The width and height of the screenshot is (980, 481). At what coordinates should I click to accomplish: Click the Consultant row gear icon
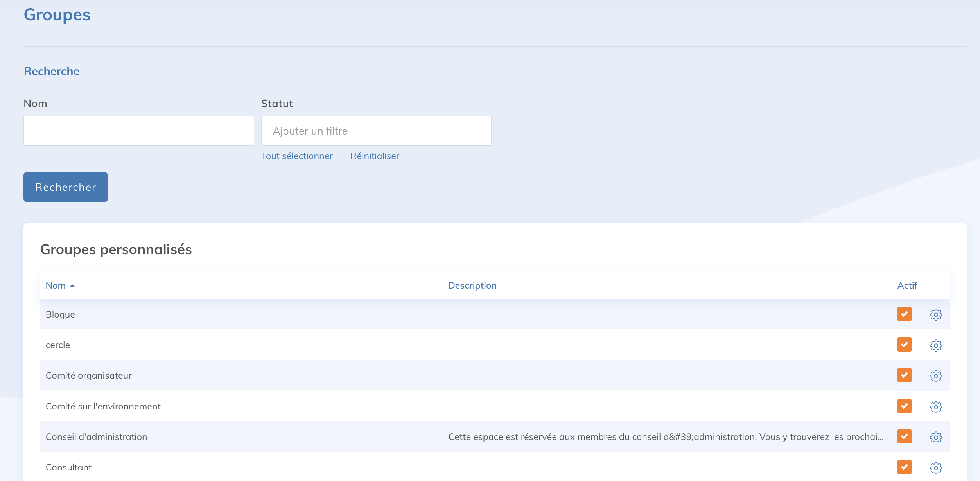pos(935,468)
